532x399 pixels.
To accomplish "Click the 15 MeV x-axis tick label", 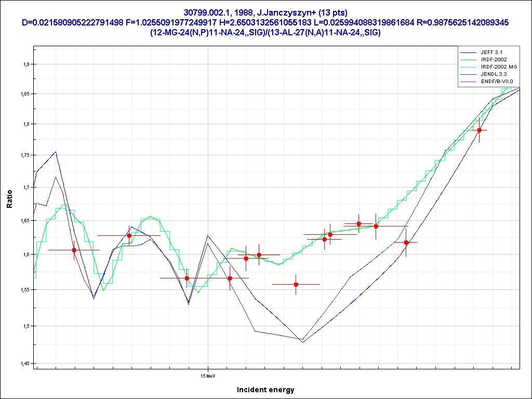I will click(208, 374).
